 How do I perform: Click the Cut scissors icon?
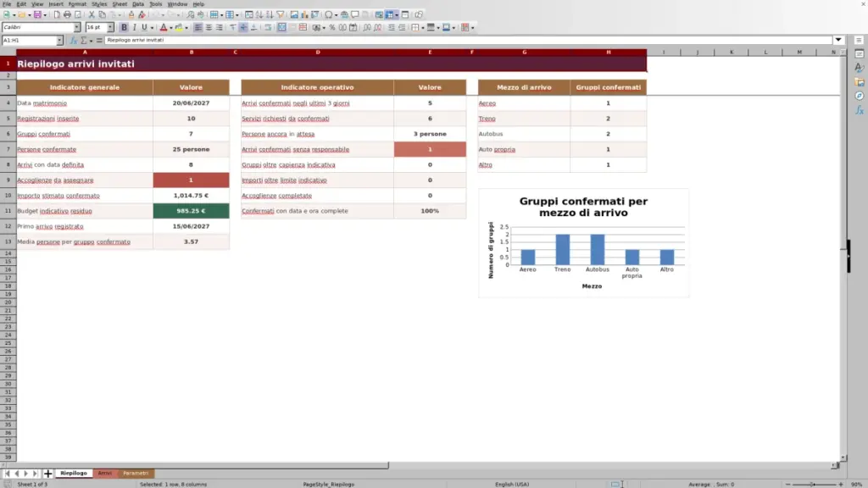pyautogui.click(x=92, y=15)
